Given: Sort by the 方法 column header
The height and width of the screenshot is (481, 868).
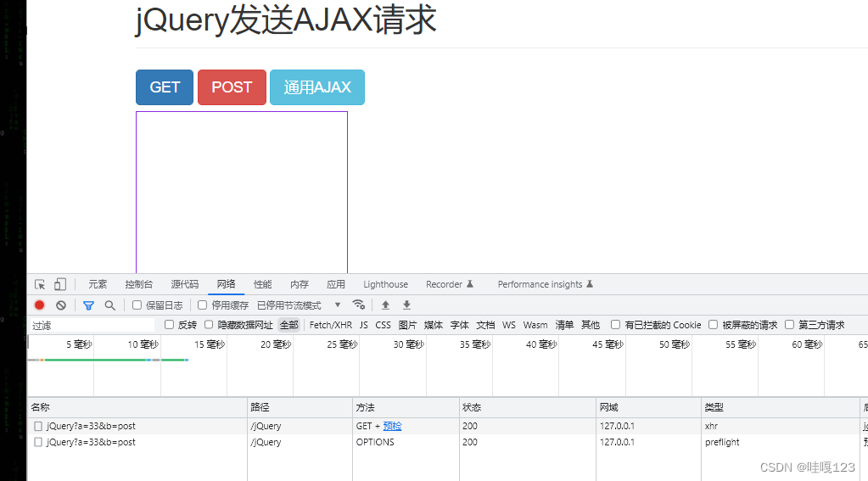Looking at the screenshot, I should (406, 407).
